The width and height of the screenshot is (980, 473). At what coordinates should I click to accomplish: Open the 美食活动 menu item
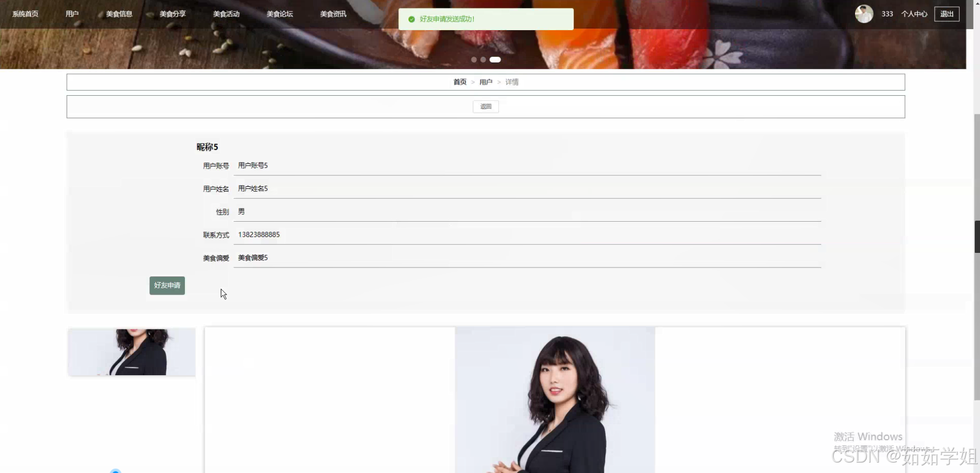[x=227, y=14]
